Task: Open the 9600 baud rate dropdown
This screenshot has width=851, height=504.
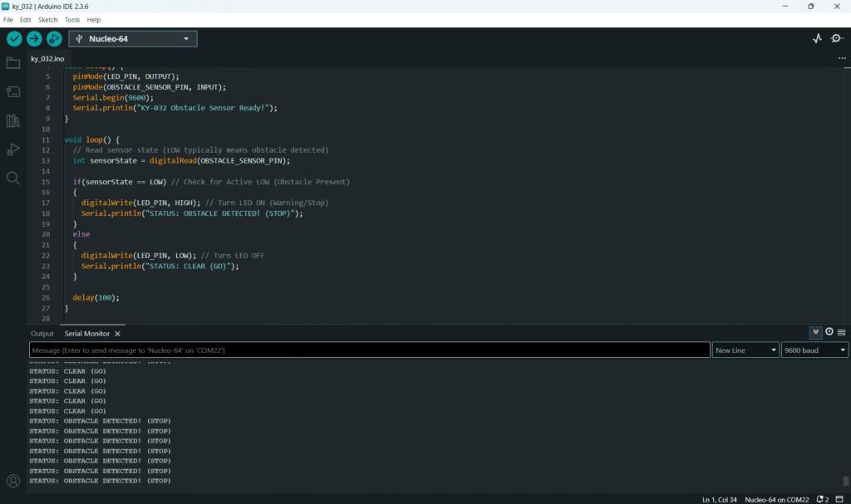Action: point(814,350)
